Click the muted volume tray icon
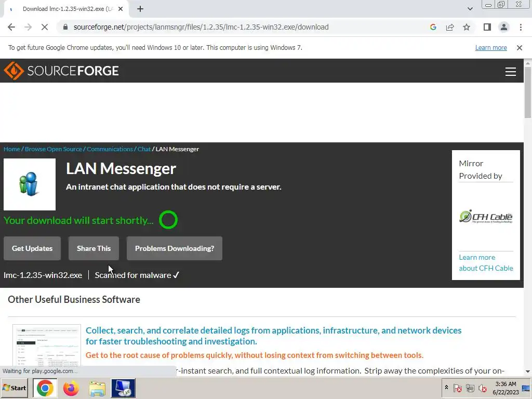Viewport: 532px width, 399px height. pyautogui.click(x=482, y=388)
